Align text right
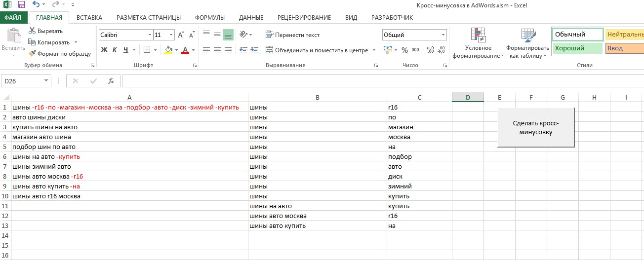 pos(228,50)
